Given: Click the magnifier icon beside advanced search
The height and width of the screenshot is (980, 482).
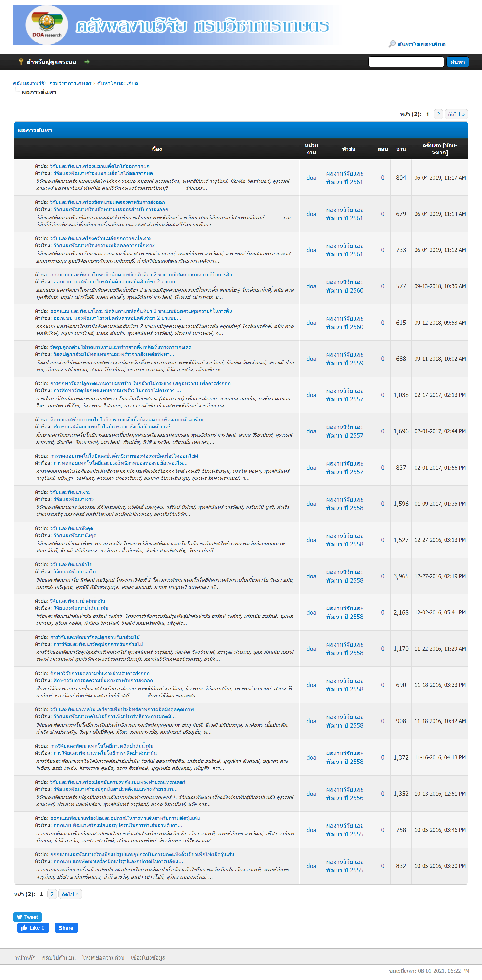Looking at the screenshot, I should point(392,44).
